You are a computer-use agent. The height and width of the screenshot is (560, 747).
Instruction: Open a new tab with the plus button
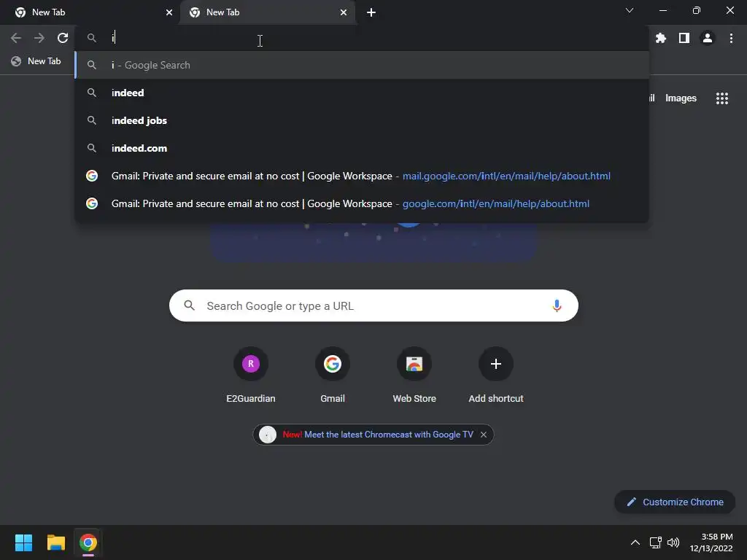tap(371, 12)
